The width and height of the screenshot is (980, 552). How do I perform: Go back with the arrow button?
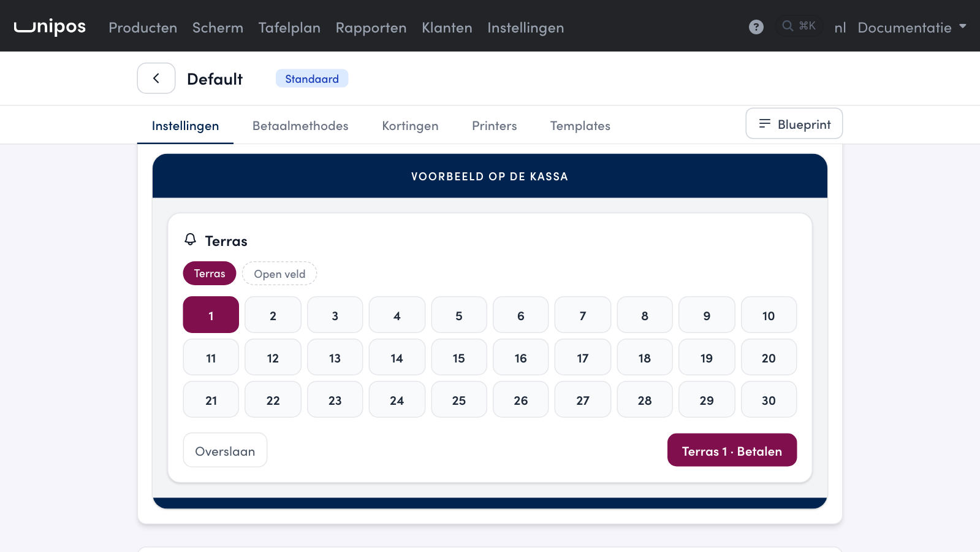(156, 79)
